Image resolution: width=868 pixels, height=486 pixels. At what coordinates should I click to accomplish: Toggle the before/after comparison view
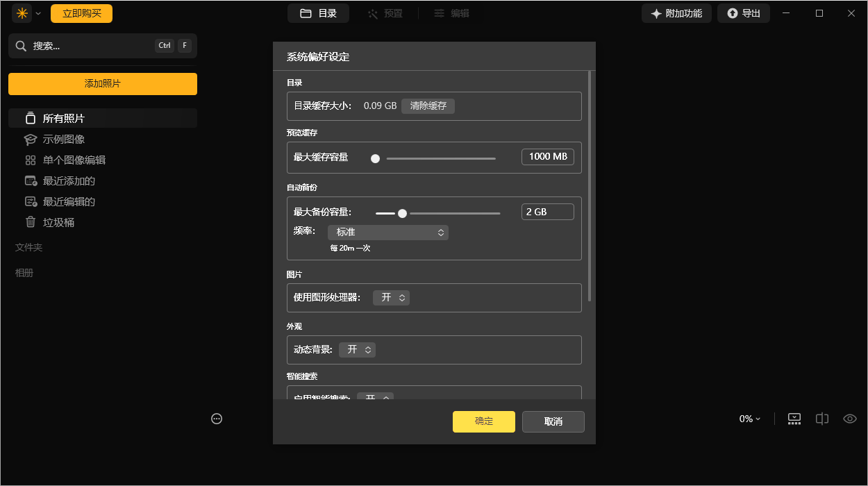(822, 419)
